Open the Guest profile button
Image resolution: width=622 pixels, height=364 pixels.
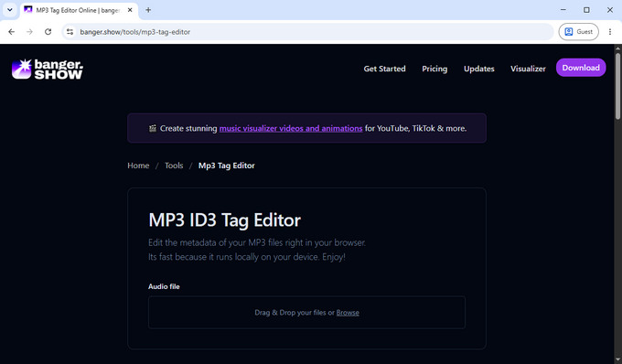click(578, 32)
